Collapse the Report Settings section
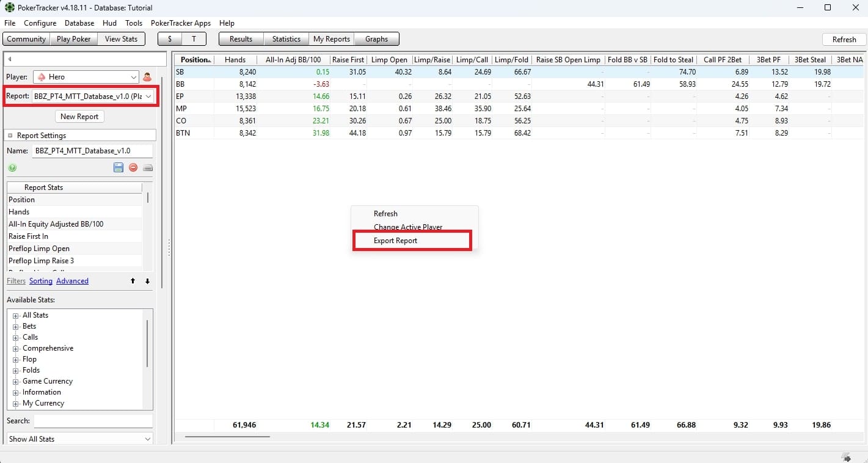 pyautogui.click(x=10, y=136)
